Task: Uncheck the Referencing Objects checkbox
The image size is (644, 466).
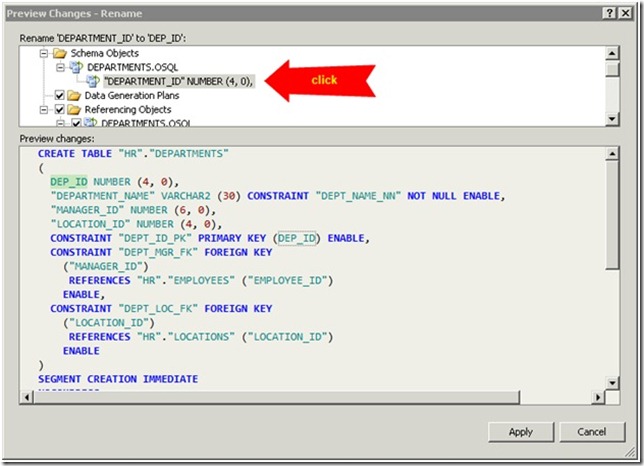Action: 60,109
